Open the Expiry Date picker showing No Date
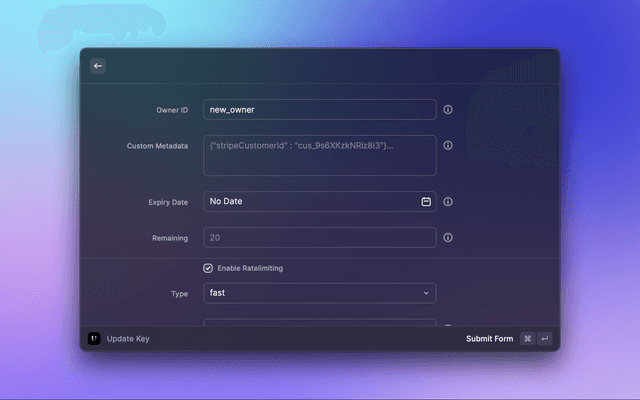This screenshot has height=400, width=640. 310,202
